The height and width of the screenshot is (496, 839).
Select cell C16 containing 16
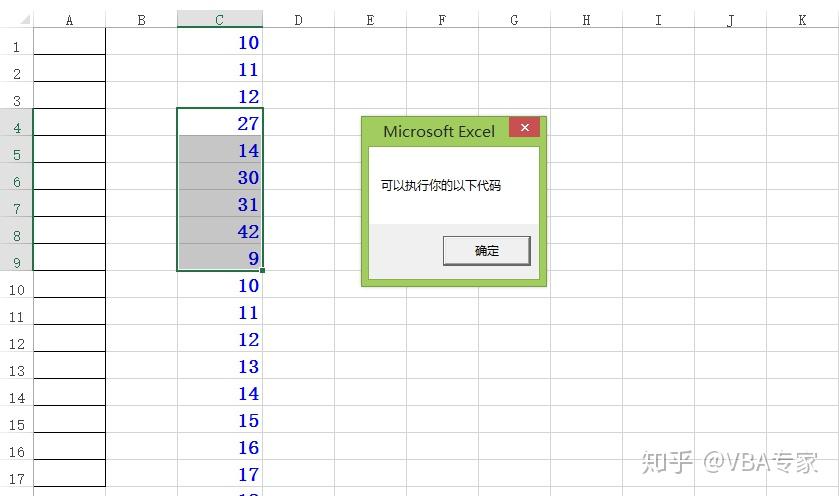pyautogui.click(x=219, y=447)
